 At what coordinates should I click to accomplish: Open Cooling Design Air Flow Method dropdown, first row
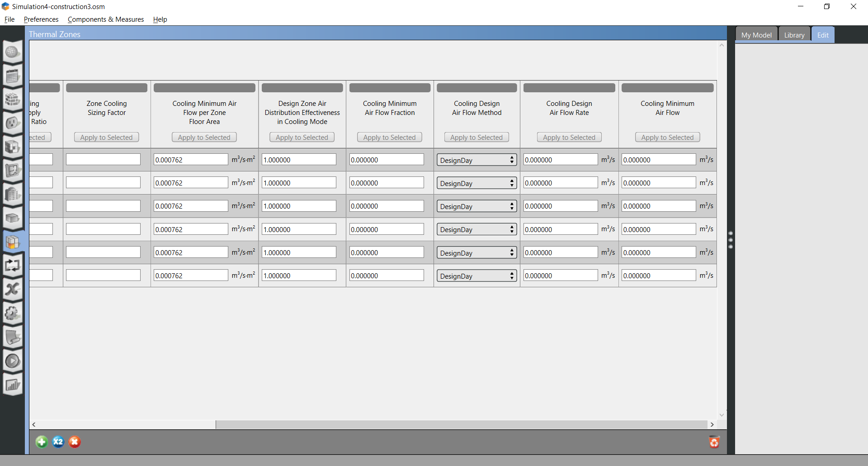pyautogui.click(x=476, y=160)
